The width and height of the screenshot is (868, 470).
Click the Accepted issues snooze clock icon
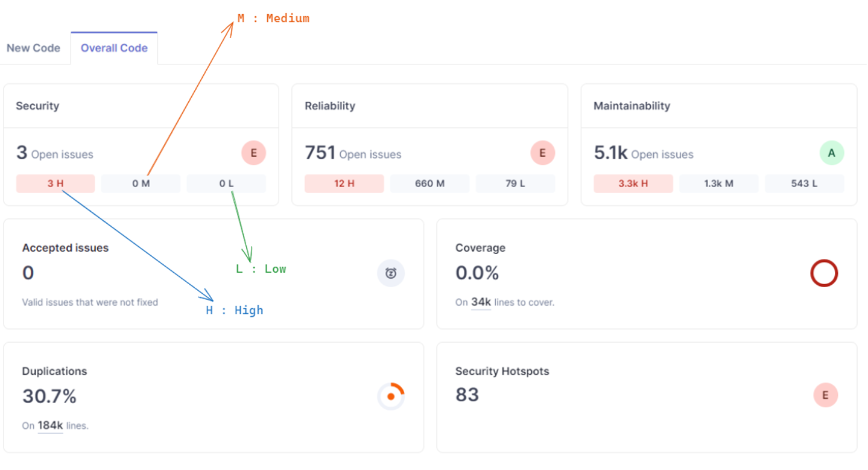point(391,273)
